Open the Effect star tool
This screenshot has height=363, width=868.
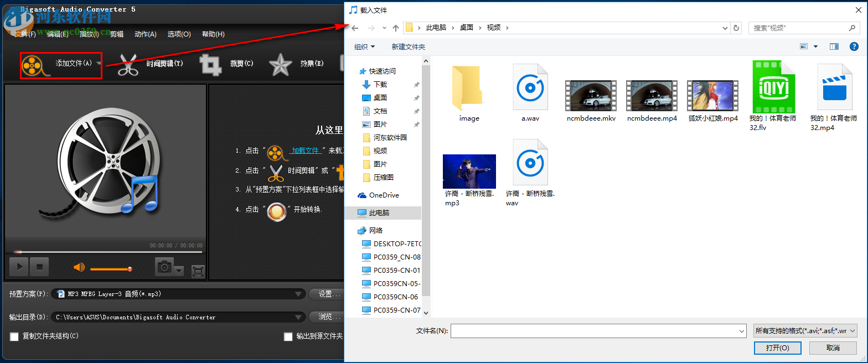(281, 65)
